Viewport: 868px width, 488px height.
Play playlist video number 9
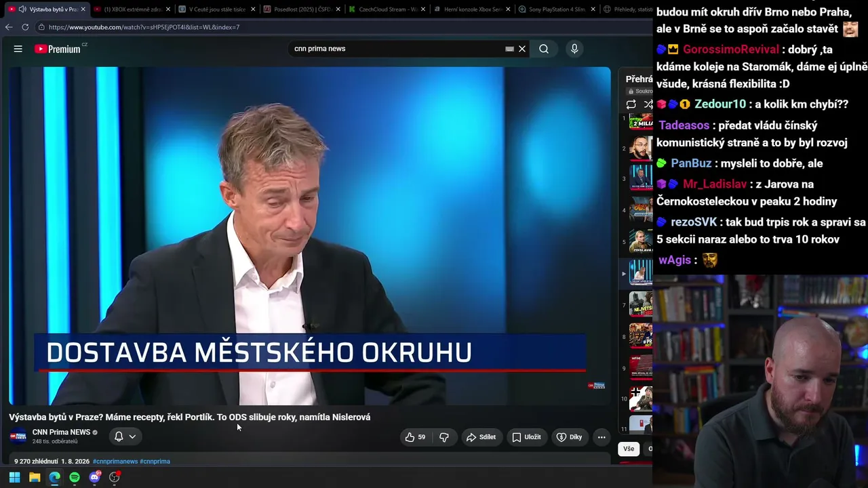click(641, 367)
